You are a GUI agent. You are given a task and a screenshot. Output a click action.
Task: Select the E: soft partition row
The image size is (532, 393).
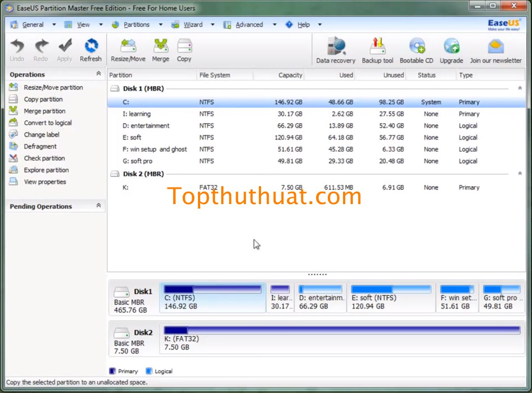[317, 138]
